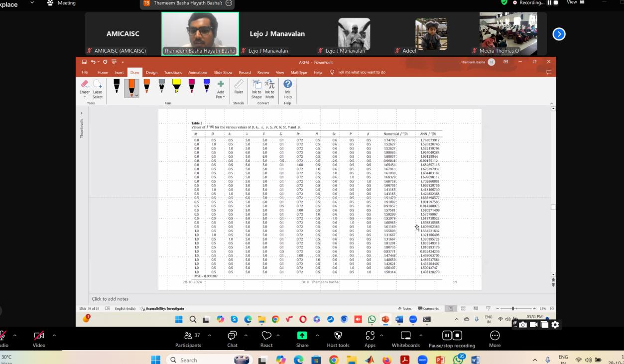Click Accessibility: Investigate in status bar
Viewport: 624px width, 364px height.
point(162,308)
